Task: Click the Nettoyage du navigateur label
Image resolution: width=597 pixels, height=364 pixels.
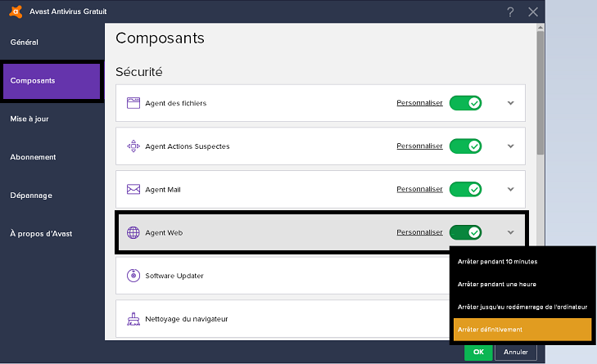Action: click(187, 319)
